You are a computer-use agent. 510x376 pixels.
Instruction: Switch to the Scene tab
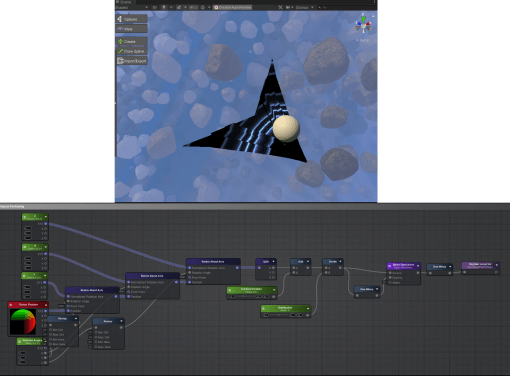tap(124, 2)
